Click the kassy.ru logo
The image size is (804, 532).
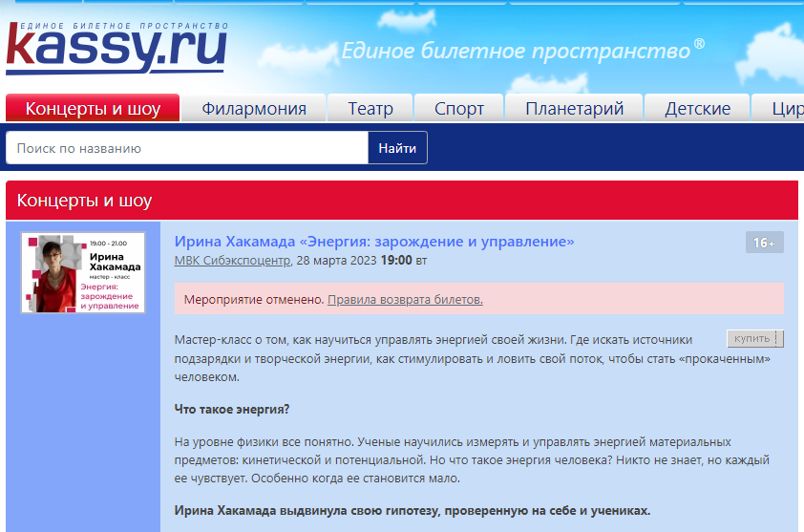point(116,46)
